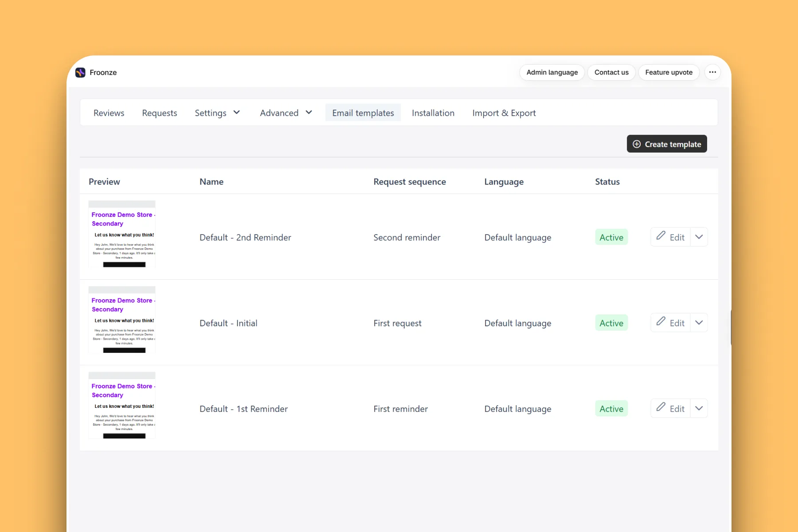Viewport: 798px width, 532px height.
Task: Open preview thumbnail of 2nd Reminder template
Action: (x=122, y=234)
